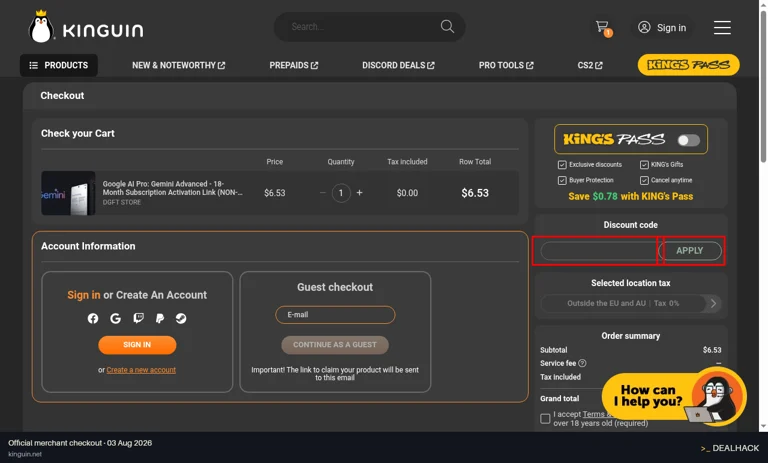Image resolution: width=768 pixels, height=463 pixels.
Task: Click the Kinguin penguin logo
Action: [x=86, y=27]
